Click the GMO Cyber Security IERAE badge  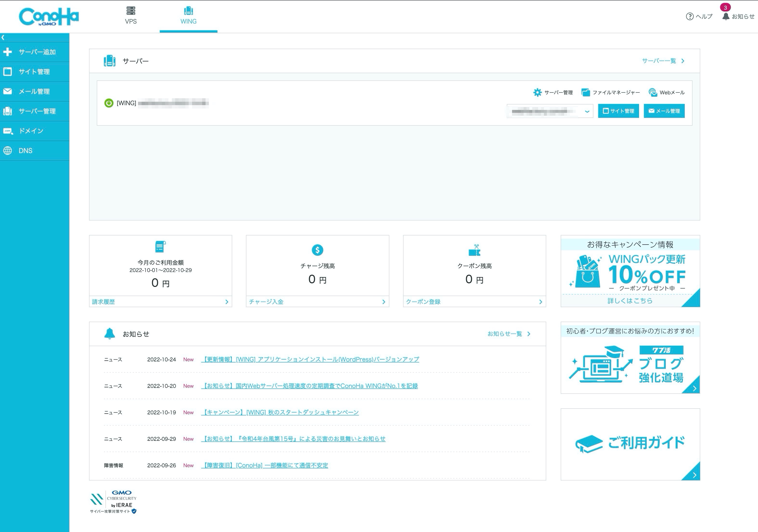coord(113,502)
